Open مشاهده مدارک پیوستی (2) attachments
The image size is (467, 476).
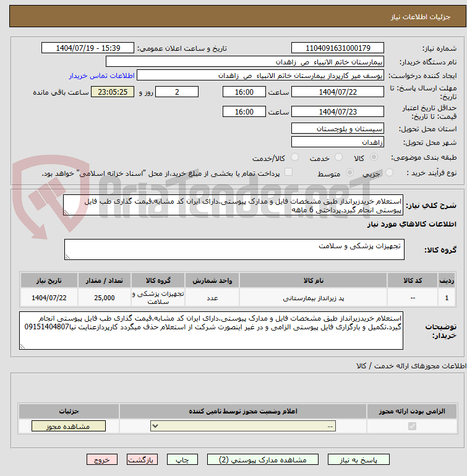tap(263, 460)
